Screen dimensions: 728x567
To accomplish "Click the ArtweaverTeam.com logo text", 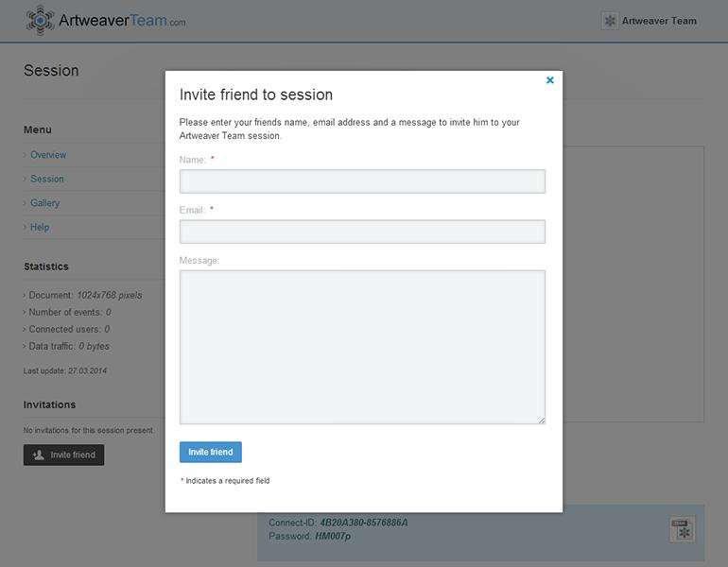I will [121, 20].
